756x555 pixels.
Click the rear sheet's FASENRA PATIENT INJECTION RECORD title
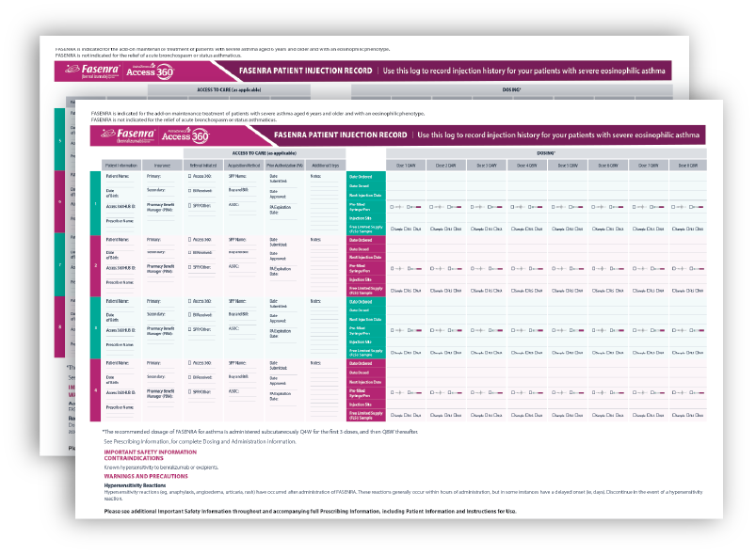point(306,71)
